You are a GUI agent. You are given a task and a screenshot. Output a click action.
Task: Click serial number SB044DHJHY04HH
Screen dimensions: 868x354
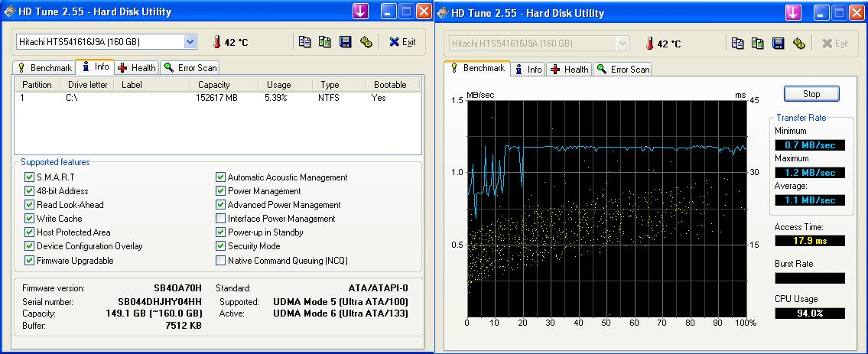159,302
